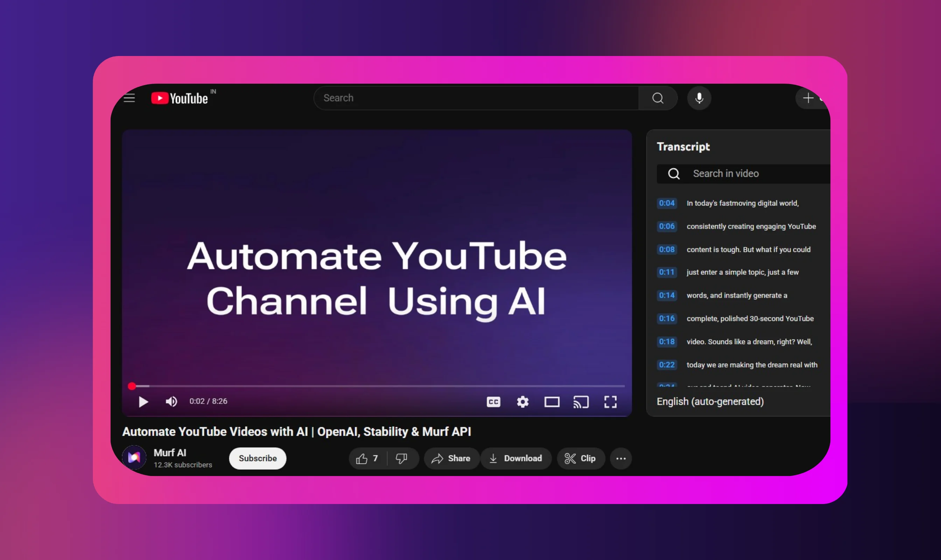Play the video
The width and height of the screenshot is (941, 560).
[x=143, y=401]
